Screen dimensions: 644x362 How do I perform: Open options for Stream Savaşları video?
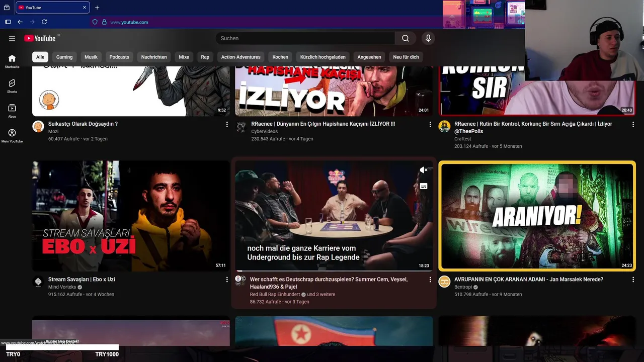tap(227, 280)
